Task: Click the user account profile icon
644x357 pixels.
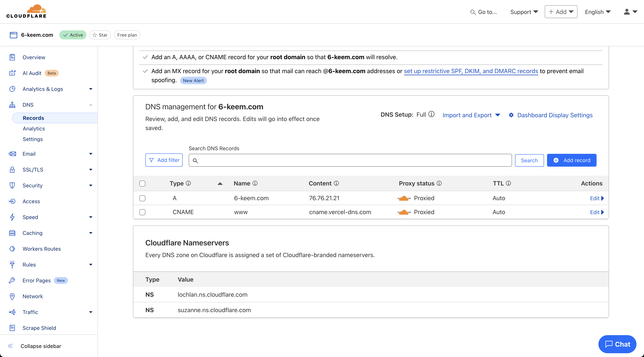Action: [x=627, y=12]
